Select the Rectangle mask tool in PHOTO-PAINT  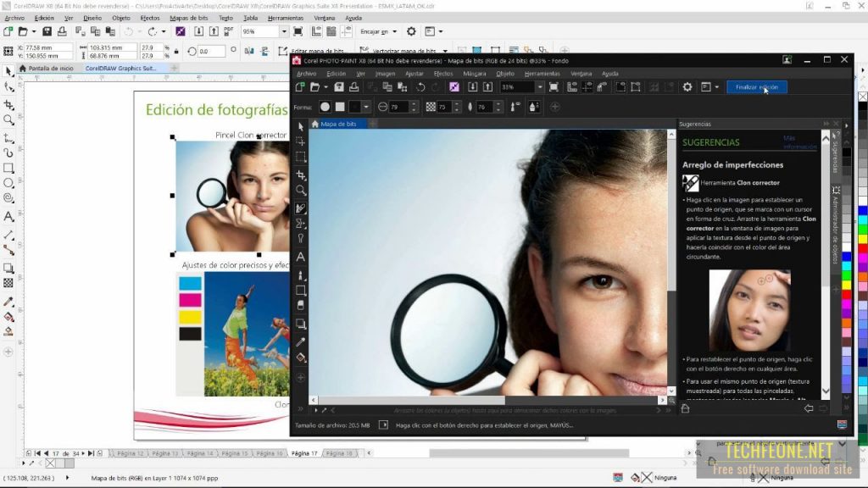pos(301,157)
